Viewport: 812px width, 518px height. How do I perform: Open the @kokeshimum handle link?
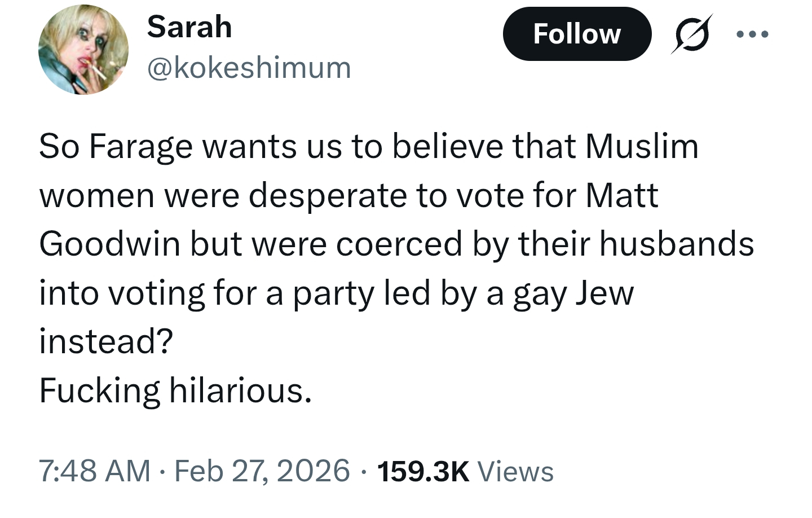click(249, 68)
